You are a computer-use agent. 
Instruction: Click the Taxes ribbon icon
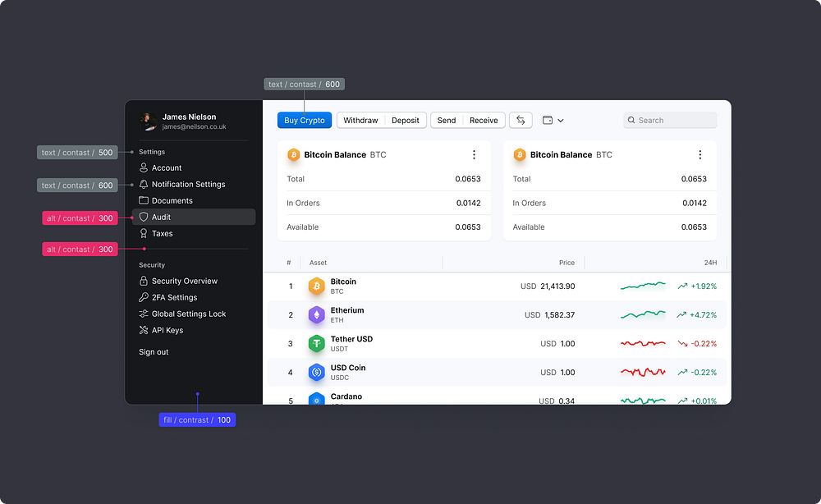pos(144,233)
